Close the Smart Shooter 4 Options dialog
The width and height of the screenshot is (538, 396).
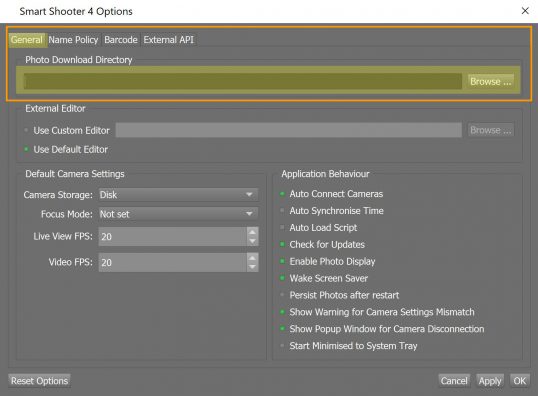pos(525,11)
